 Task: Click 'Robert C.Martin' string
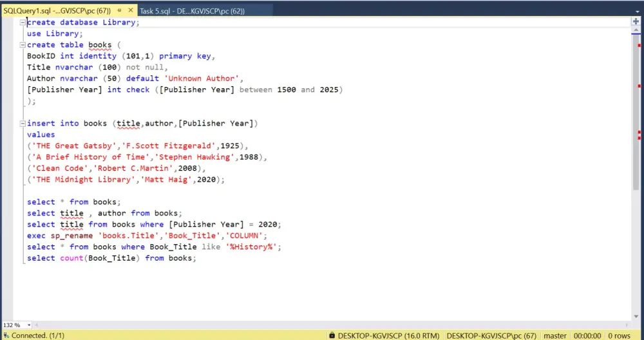pos(133,168)
